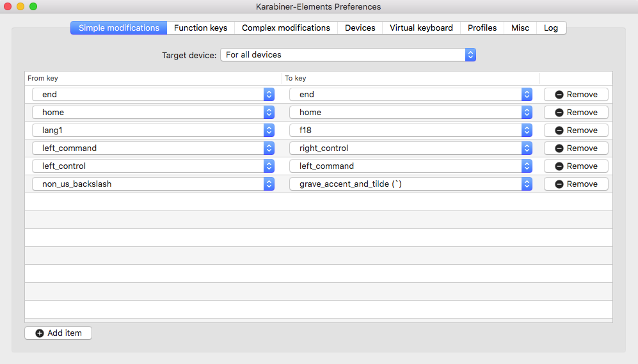Remove the non_us_backslash mapping
The width and height of the screenshot is (638, 364).
pos(576,184)
